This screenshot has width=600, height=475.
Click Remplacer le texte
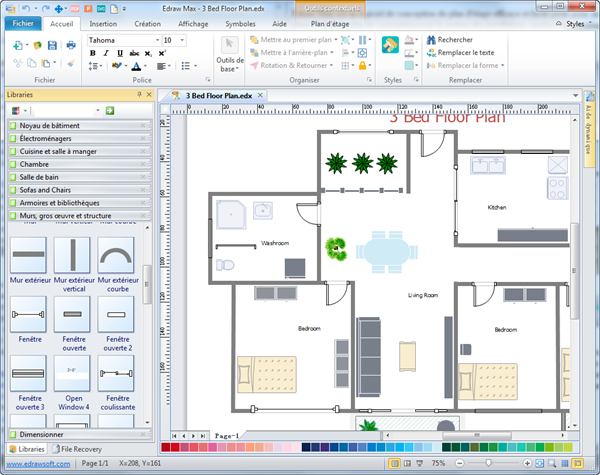(x=461, y=52)
